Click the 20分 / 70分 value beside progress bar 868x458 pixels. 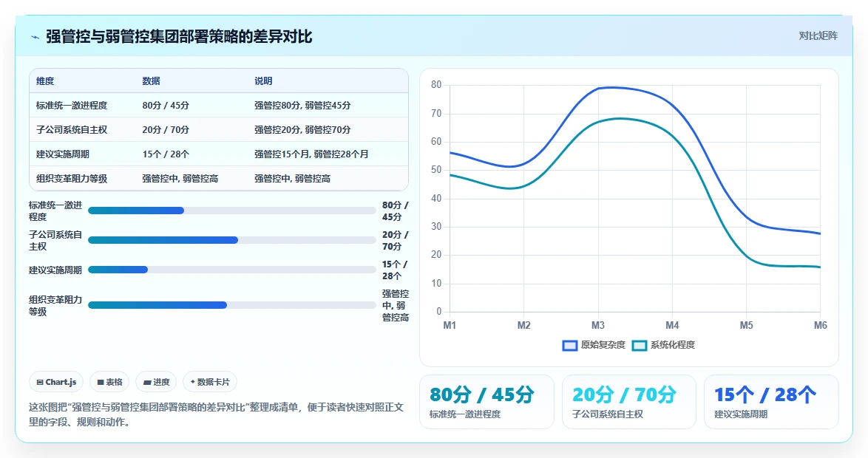396,240
